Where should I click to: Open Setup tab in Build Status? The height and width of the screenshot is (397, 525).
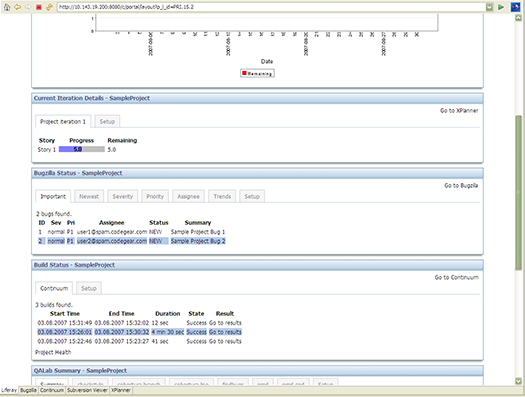pos(89,288)
